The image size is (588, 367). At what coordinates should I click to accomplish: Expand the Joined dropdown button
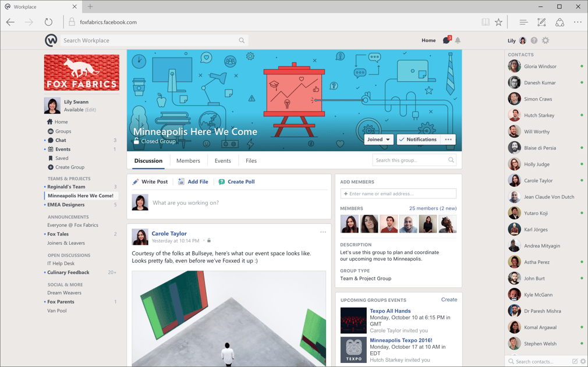(378, 140)
